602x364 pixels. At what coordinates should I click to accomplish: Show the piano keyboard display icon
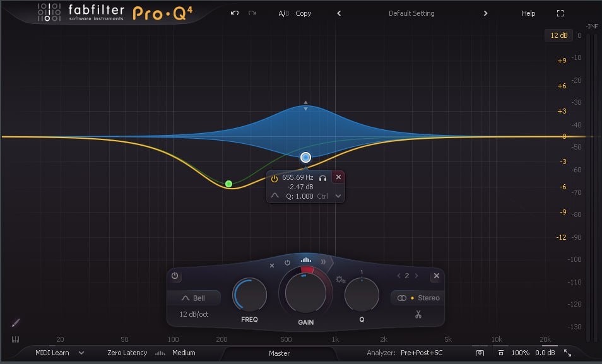(x=15, y=339)
